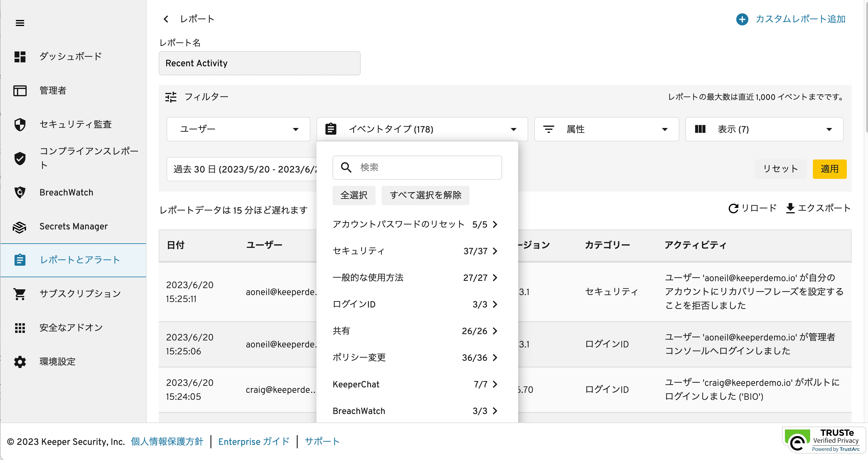Click the back arrow next to レポート
868x460 pixels.
point(166,19)
